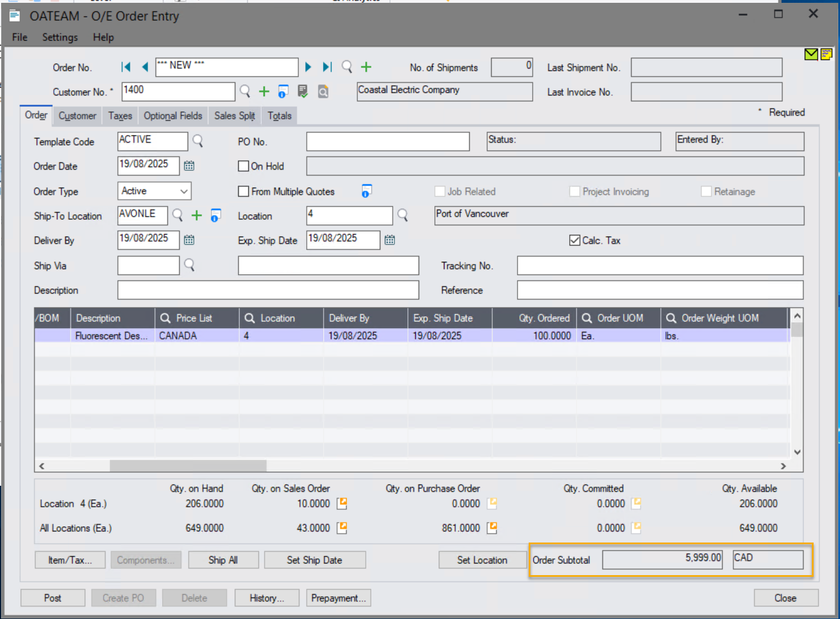Image resolution: width=840 pixels, height=619 pixels.
Task: Open the Ship Via finder magnifier
Action: tap(189, 265)
